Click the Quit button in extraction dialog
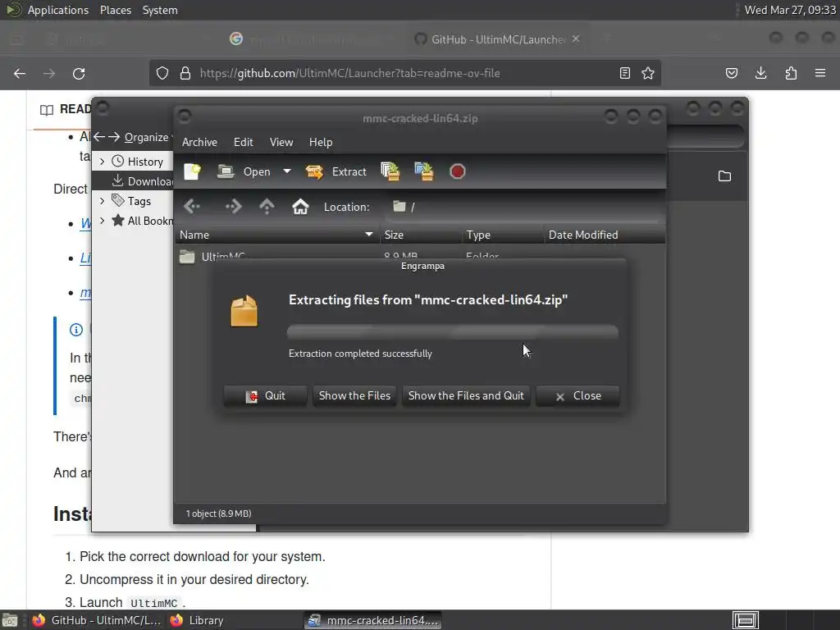Viewport: 840px width, 630px height. [x=265, y=396]
